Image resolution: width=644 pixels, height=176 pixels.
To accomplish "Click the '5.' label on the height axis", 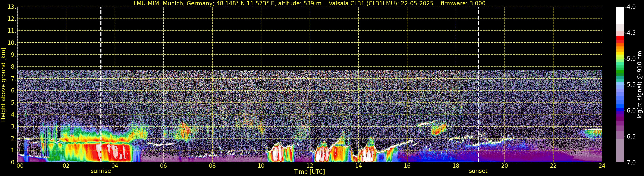I will [13, 103].
